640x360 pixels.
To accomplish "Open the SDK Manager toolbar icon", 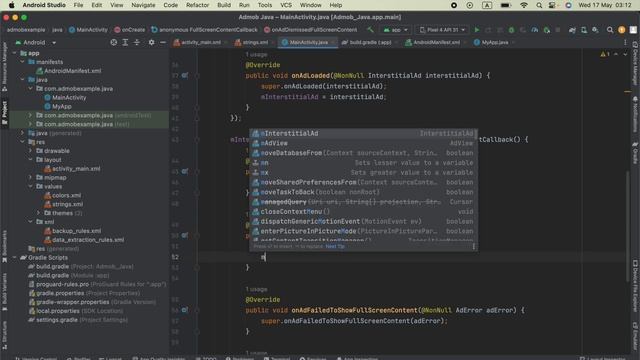I will (596, 30).
